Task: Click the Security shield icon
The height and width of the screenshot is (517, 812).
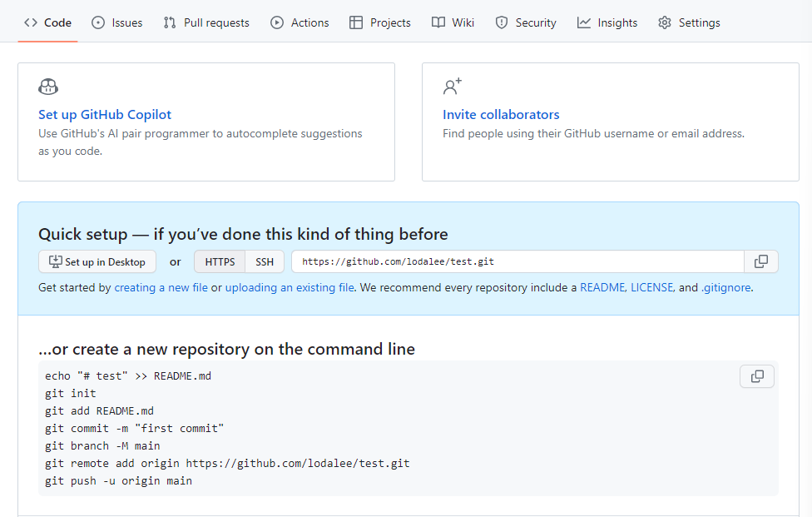Action: coord(502,22)
